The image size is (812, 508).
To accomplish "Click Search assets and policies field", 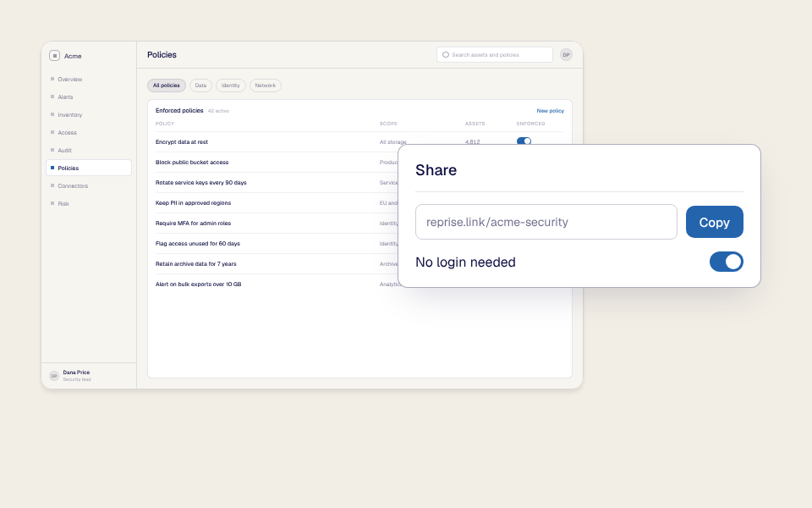I will pyautogui.click(x=495, y=54).
